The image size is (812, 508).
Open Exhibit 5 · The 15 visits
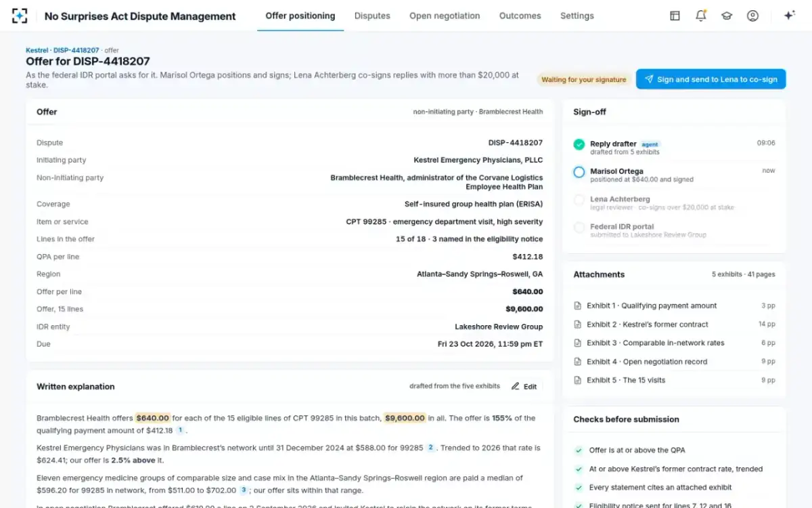[x=626, y=380]
